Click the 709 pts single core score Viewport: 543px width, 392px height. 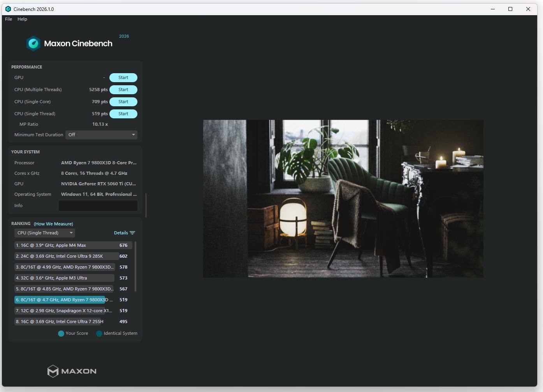coord(100,102)
